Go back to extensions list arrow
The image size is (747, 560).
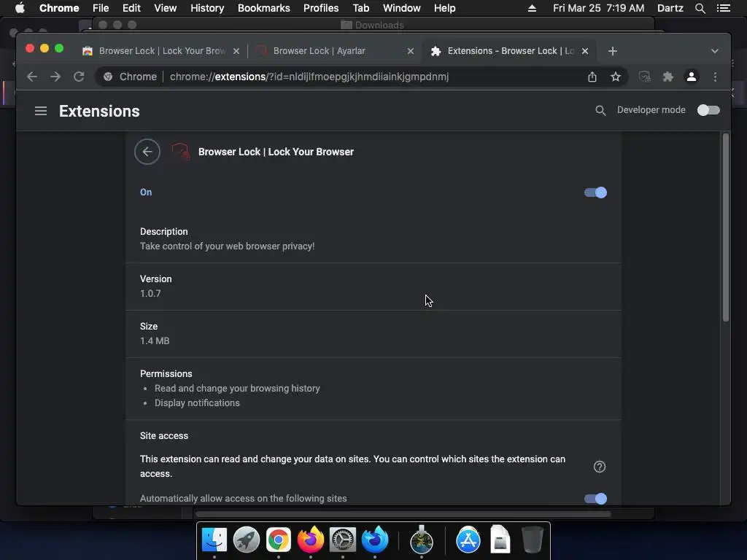[147, 152]
